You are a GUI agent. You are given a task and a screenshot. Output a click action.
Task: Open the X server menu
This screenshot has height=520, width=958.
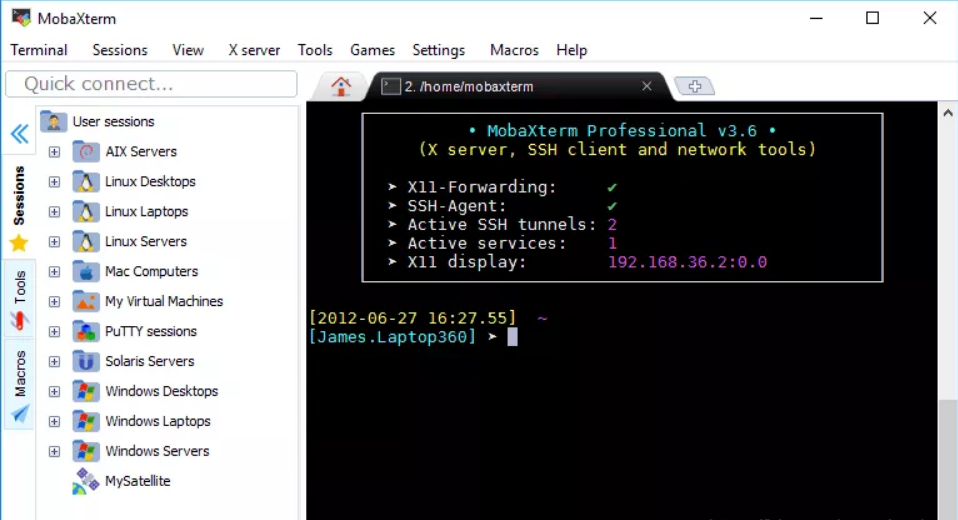coord(254,50)
